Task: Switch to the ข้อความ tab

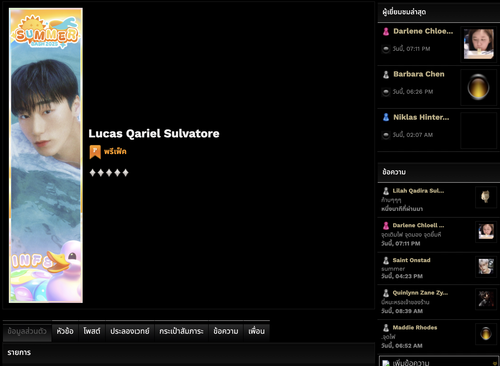Action: tap(226, 331)
